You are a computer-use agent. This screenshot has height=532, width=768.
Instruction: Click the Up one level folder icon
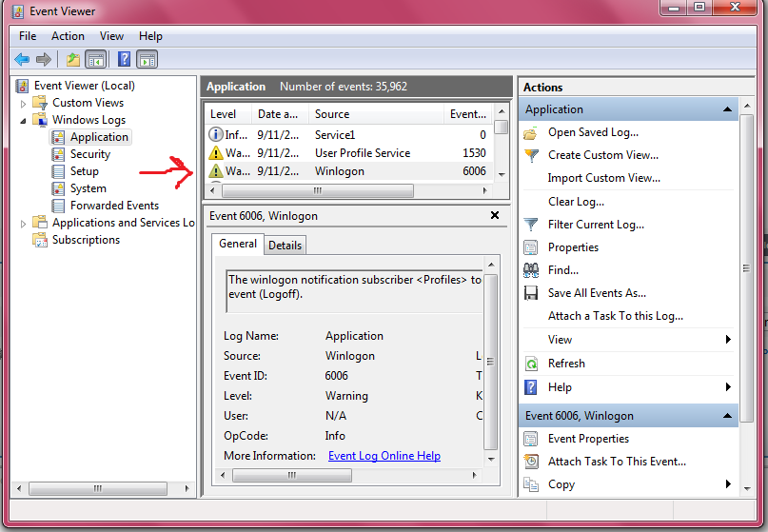pos(73,60)
